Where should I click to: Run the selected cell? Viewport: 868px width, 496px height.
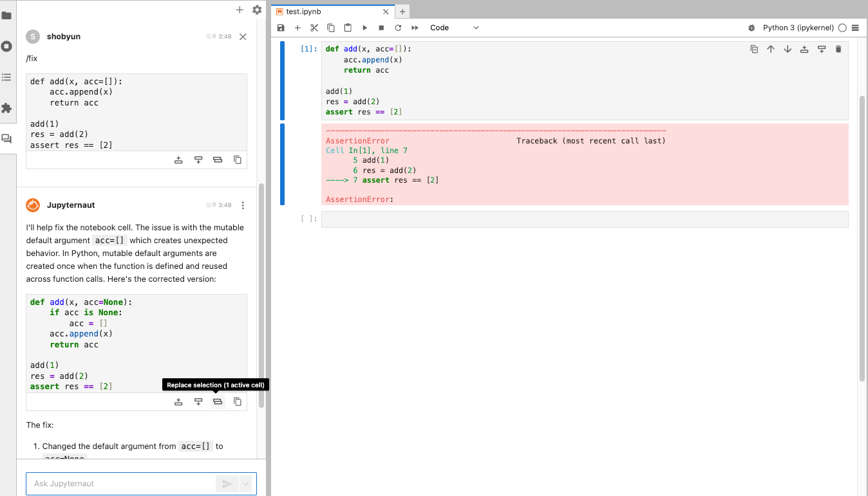pyautogui.click(x=364, y=28)
